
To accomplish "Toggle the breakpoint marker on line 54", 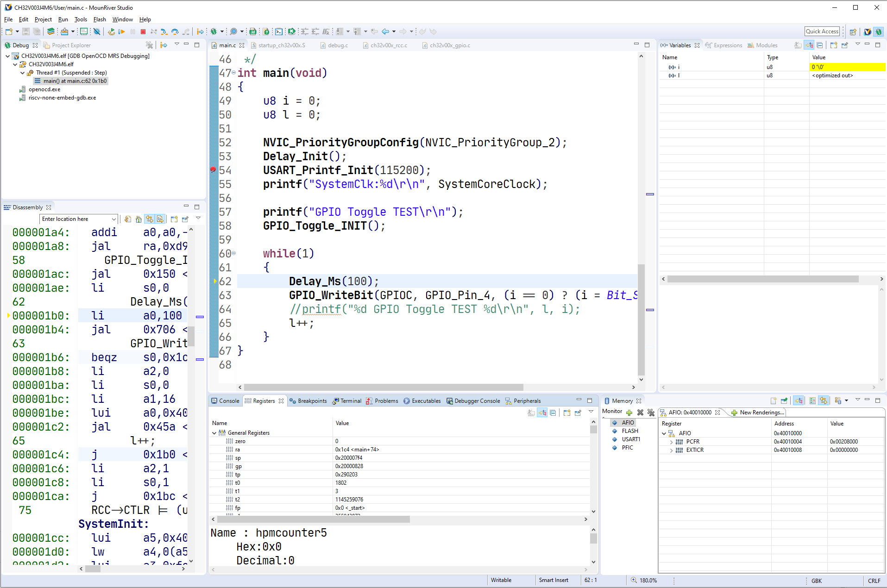I will click(213, 170).
